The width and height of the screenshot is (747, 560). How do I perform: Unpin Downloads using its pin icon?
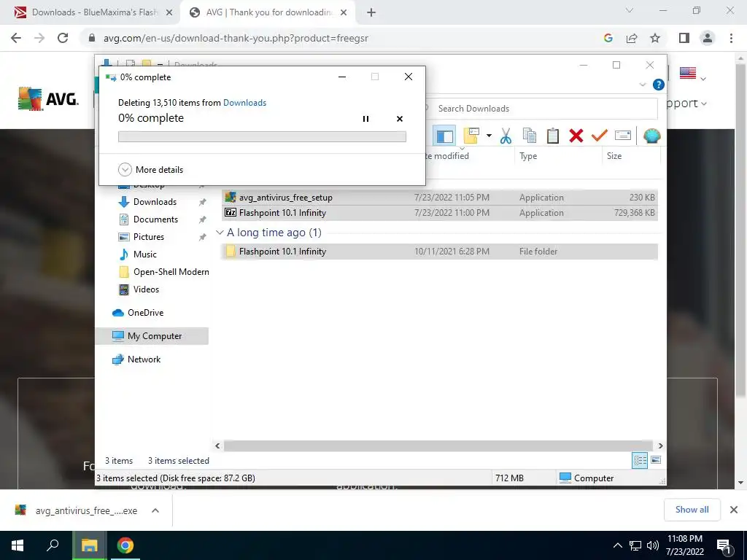tap(203, 202)
